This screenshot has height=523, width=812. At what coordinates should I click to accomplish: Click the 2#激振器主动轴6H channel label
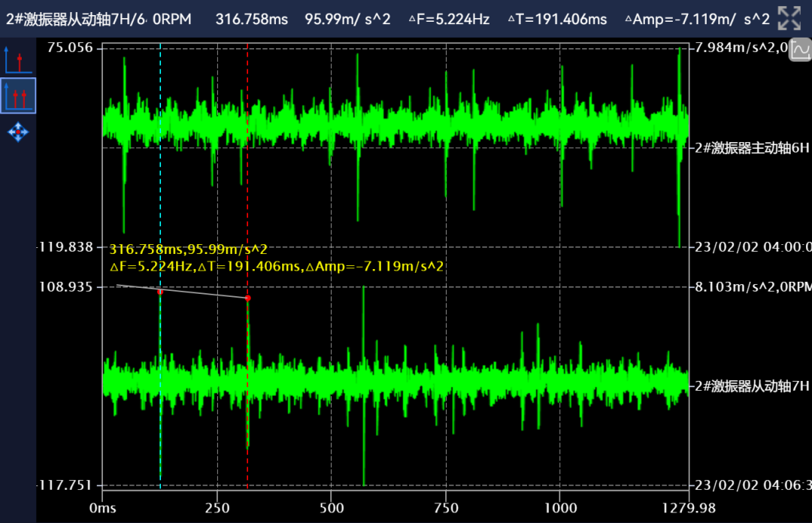751,148
